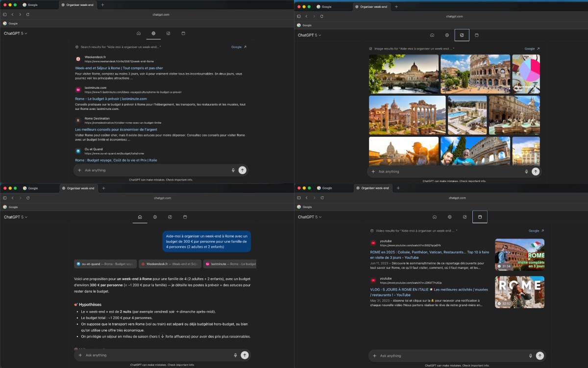Switch to the Image results view icon
Image resolution: width=588 pixels, height=368 pixels.
pos(461,35)
